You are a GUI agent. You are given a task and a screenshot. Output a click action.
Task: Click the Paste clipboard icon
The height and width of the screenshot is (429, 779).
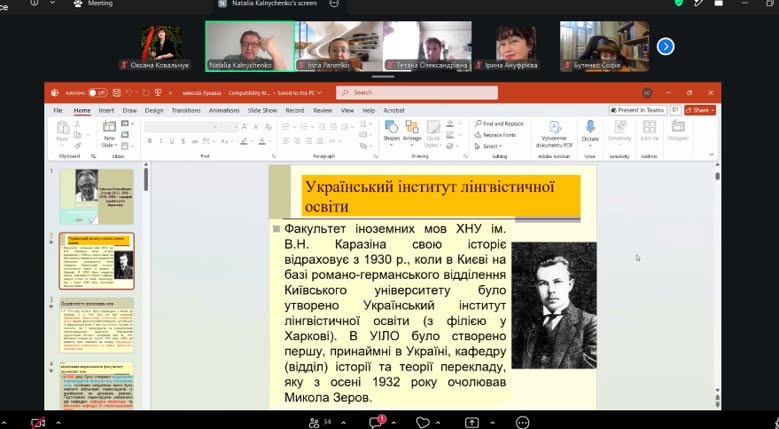[x=63, y=128]
